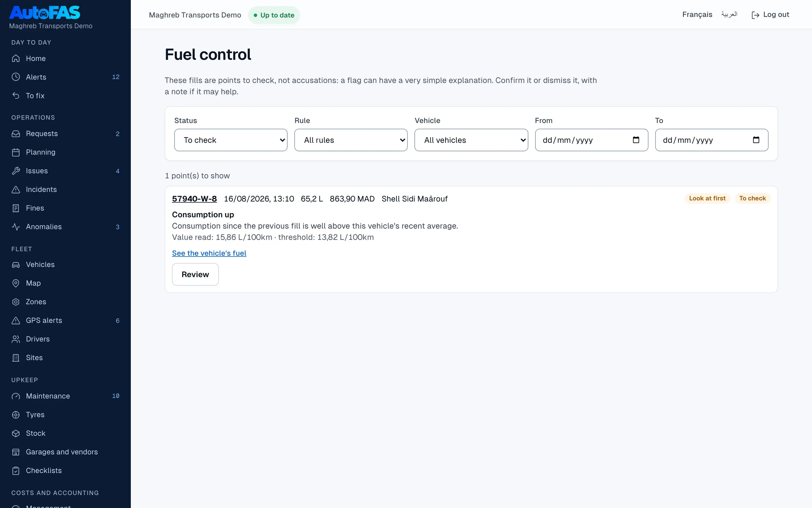Click the Drivers people icon
This screenshot has height=508, width=812.
point(16,339)
